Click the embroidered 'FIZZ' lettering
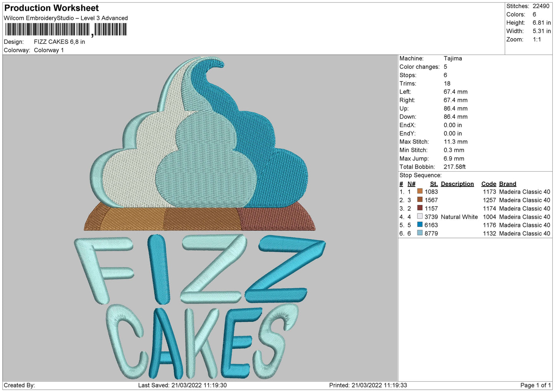This screenshot has height=392, width=555. (x=200, y=269)
